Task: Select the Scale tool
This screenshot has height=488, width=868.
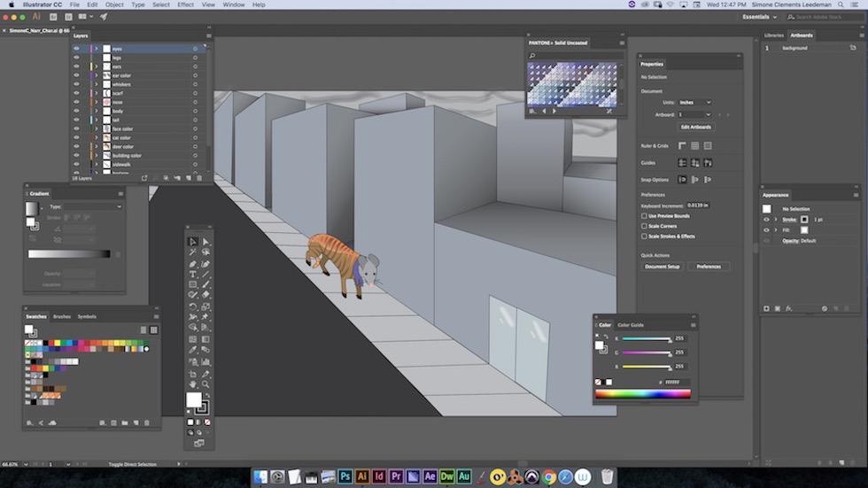Action: click(x=205, y=306)
